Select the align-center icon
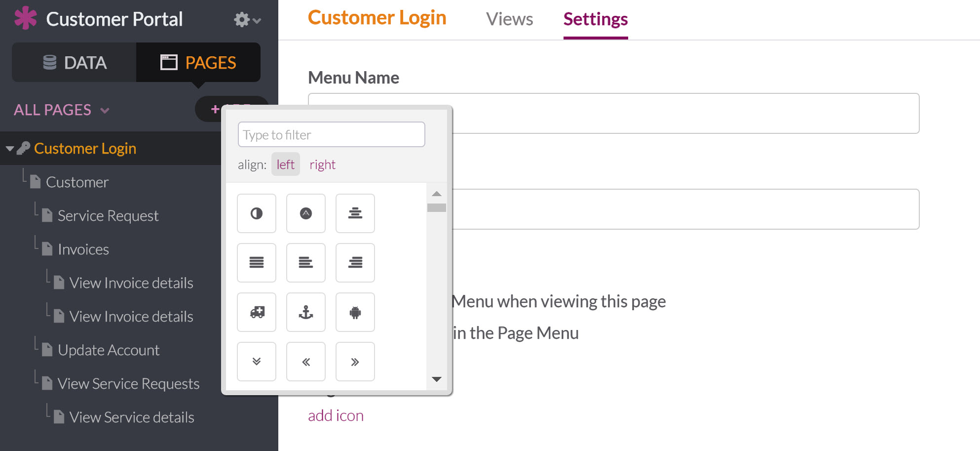This screenshot has width=980, height=451. click(x=355, y=213)
